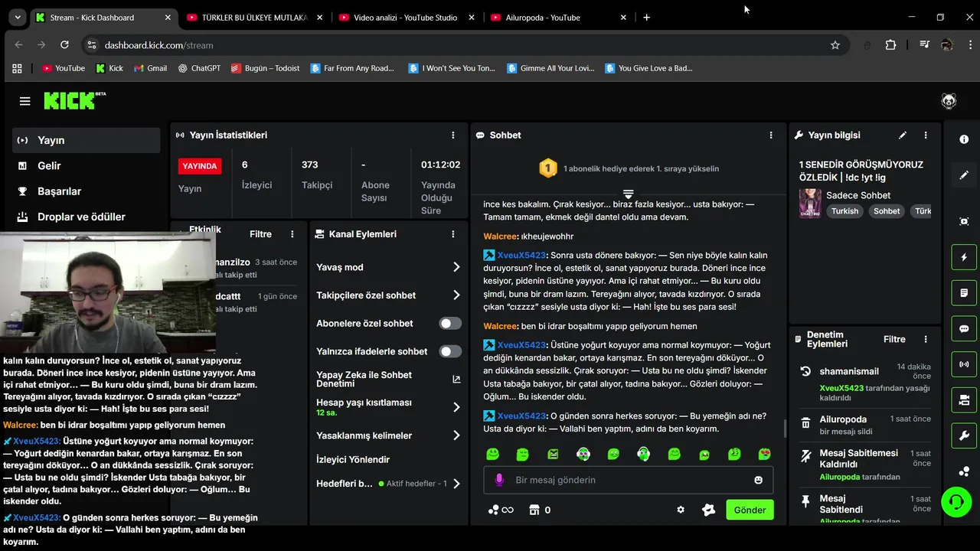Open Yayın İstatistikleri three-dot menu
The image size is (980, 551).
453,135
